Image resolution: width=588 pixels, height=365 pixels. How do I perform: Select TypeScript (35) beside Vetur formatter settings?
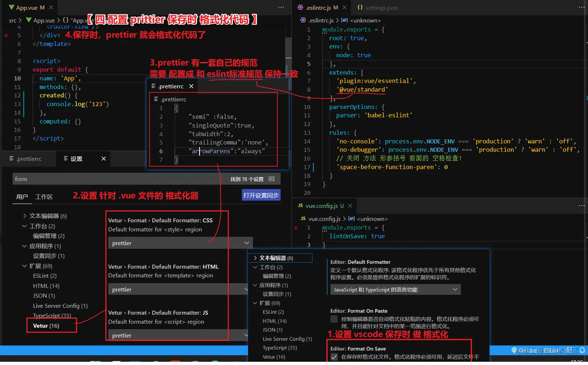pyautogui.click(x=52, y=316)
